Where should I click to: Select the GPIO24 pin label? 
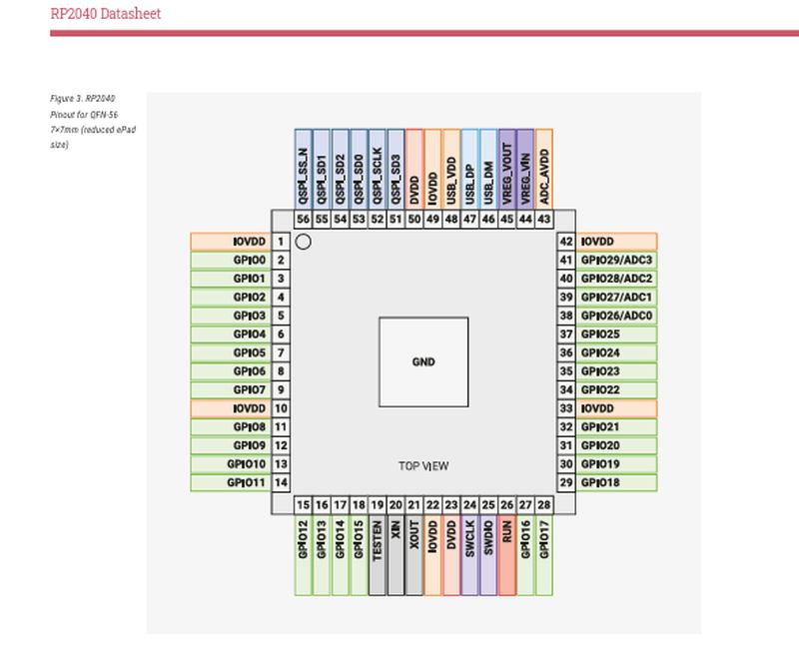616,353
